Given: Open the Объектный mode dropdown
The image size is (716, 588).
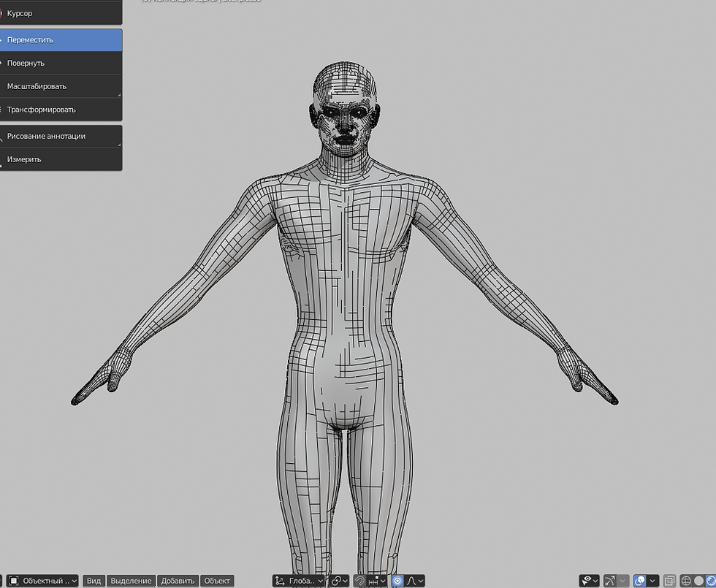Looking at the screenshot, I should (x=42, y=581).
